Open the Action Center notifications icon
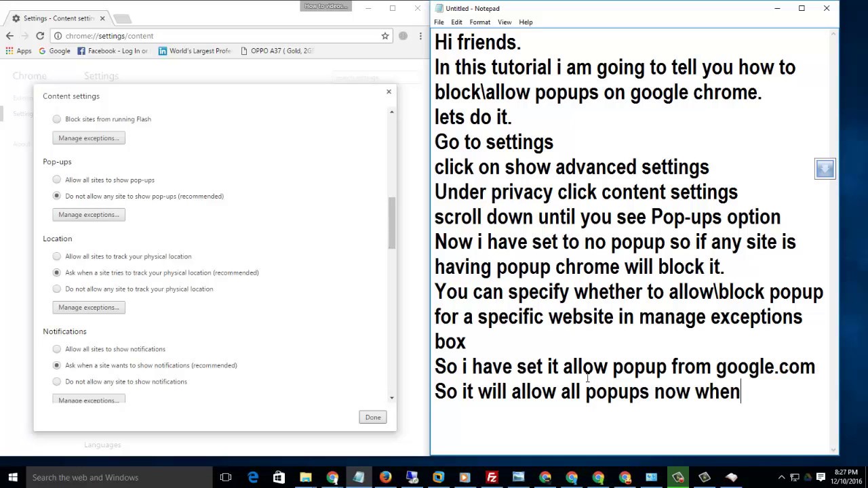 pyautogui.click(x=821, y=478)
